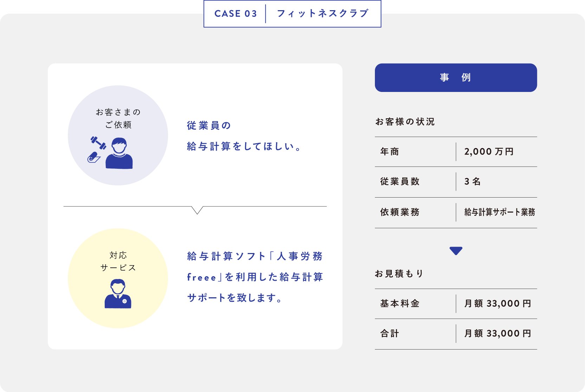
Task: Click the お客さまのご依頼 circle label
Action: [118, 118]
